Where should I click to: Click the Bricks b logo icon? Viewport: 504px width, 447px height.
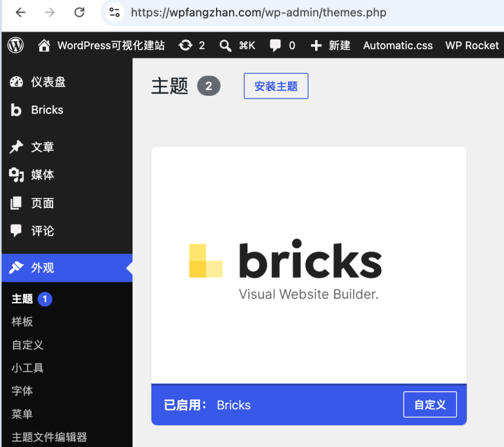pyautogui.click(x=16, y=110)
